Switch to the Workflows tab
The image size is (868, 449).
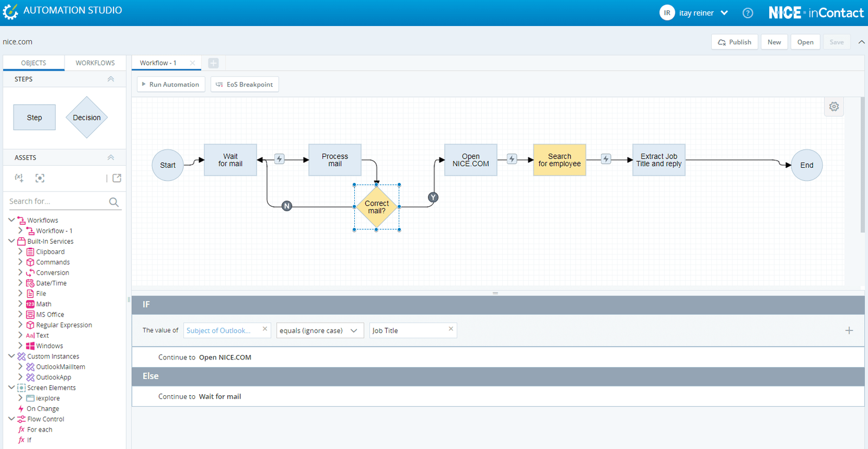[95, 63]
